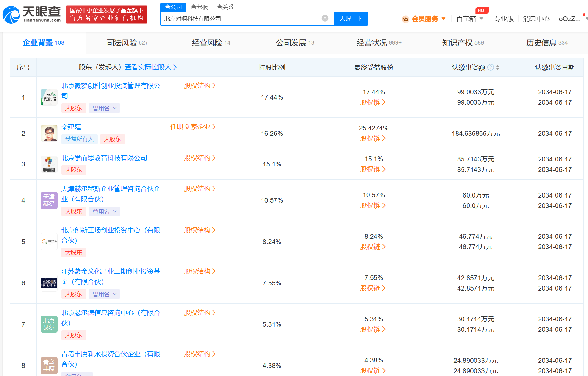The image size is (588, 376).
Task: Click the weivc 微创投 company logo
Action: click(49, 97)
